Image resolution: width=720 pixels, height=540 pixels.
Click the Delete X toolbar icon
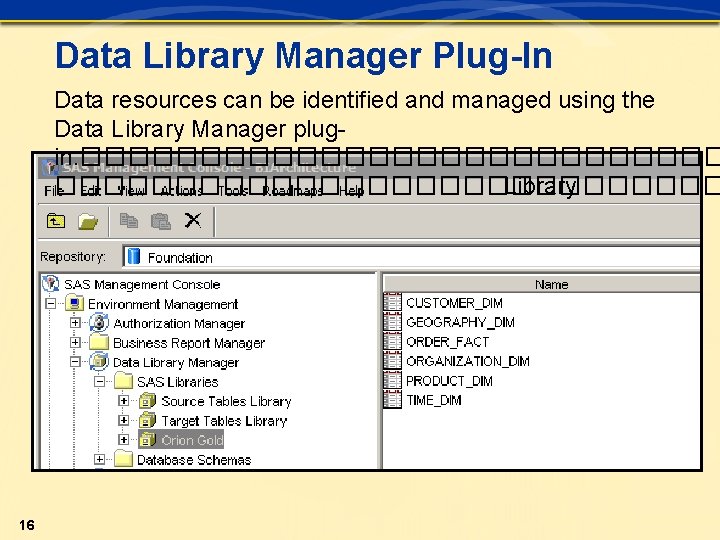point(193,220)
